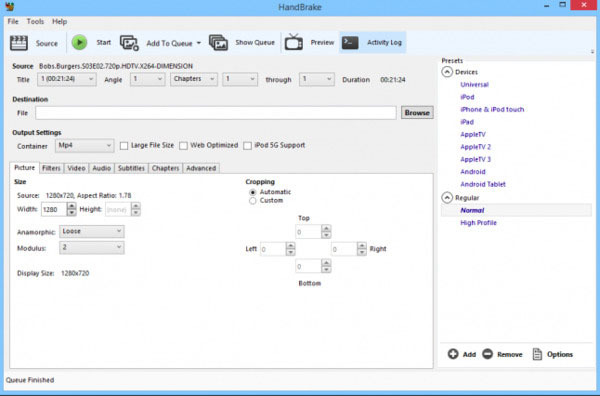Open the Activity Log terminal icon

tap(350, 42)
